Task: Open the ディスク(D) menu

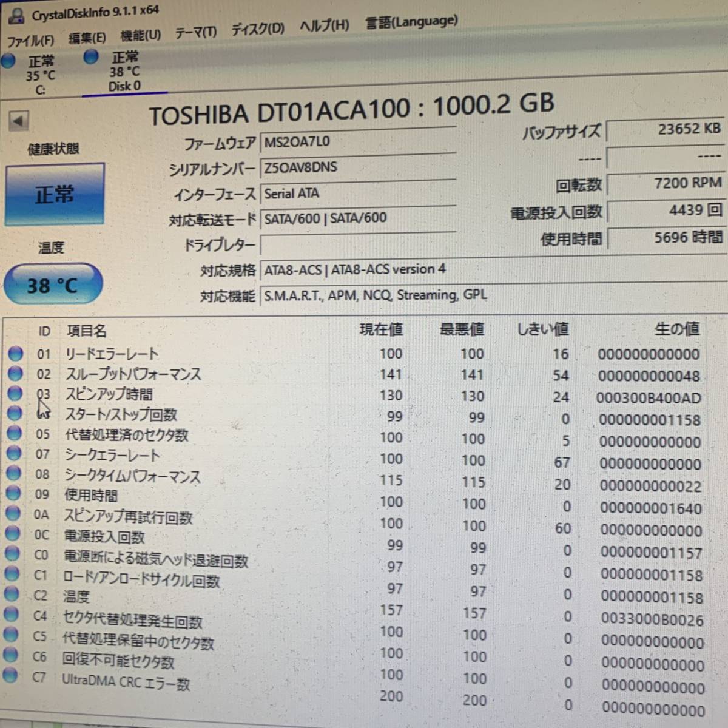Action: click(x=257, y=29)
